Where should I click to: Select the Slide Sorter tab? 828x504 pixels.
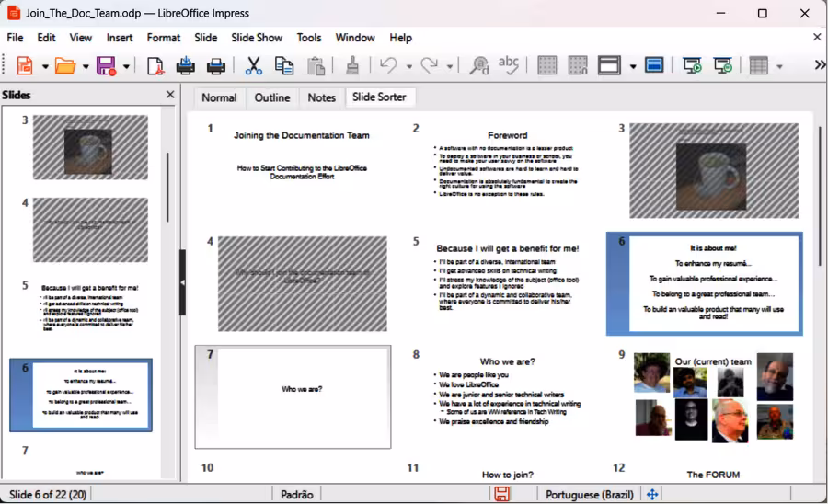coord(379,97)
